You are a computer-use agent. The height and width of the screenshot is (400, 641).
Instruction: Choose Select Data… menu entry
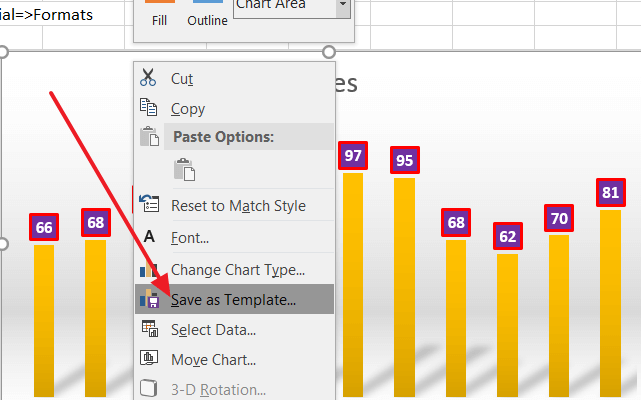pyautogui.click(x=234, y=329)
